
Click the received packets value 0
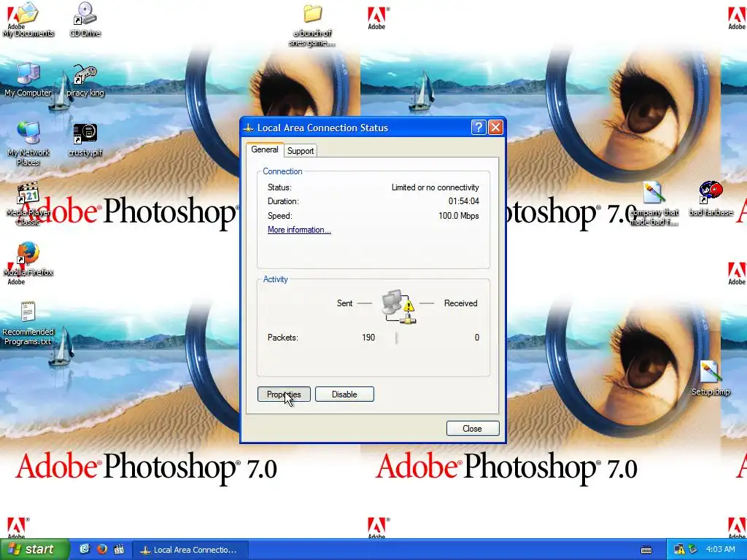[x=476, y=337]
